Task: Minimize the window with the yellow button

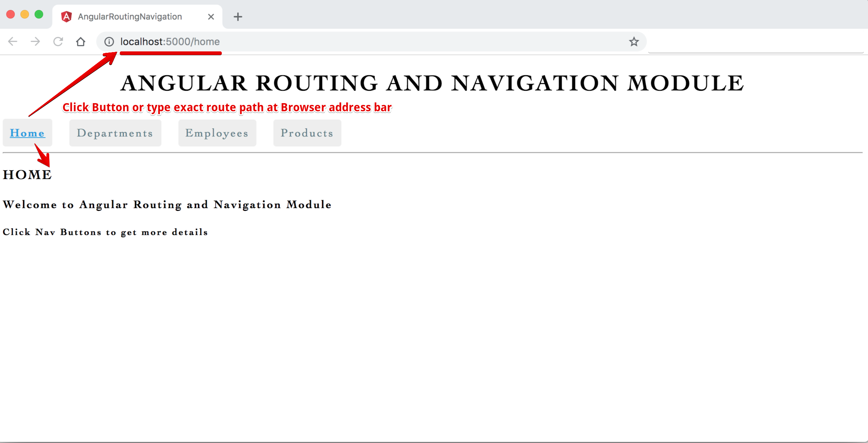Action: (x=25, y=15)
